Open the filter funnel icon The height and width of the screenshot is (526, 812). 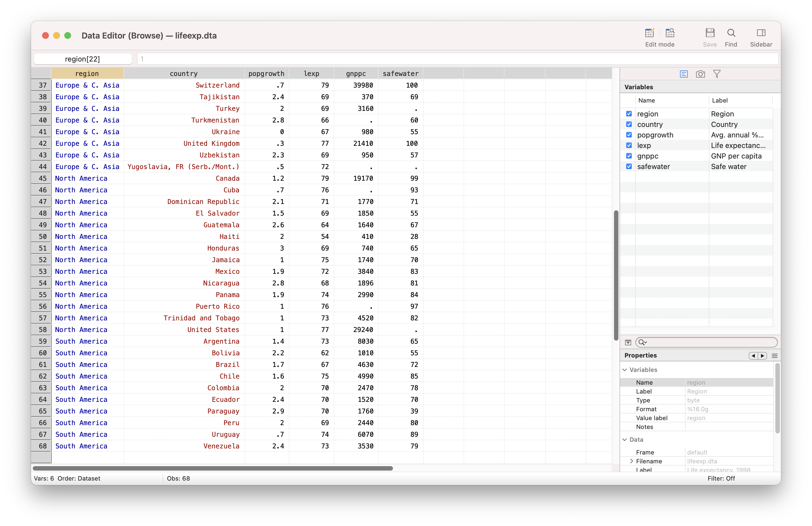[717, 74]
